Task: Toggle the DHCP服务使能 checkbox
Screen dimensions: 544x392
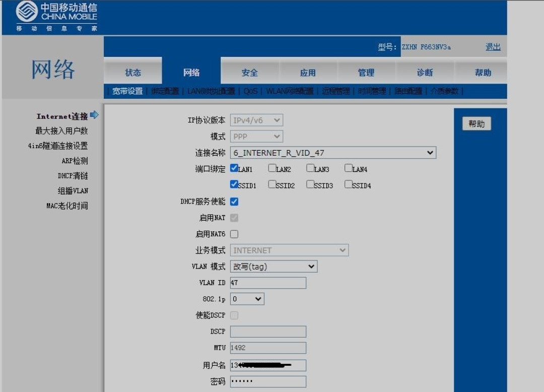Action: coord(234,202)
